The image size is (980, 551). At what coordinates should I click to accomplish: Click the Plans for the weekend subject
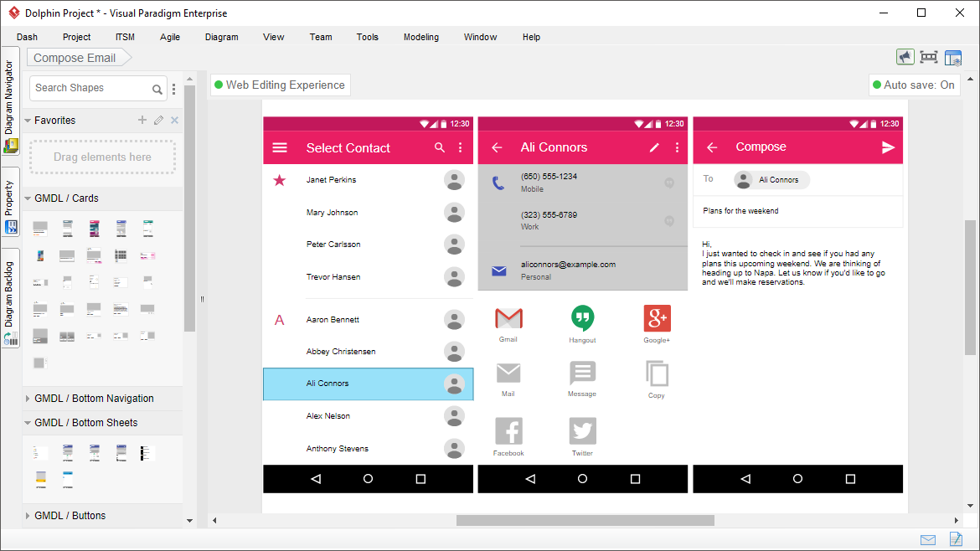click(740, 210)
